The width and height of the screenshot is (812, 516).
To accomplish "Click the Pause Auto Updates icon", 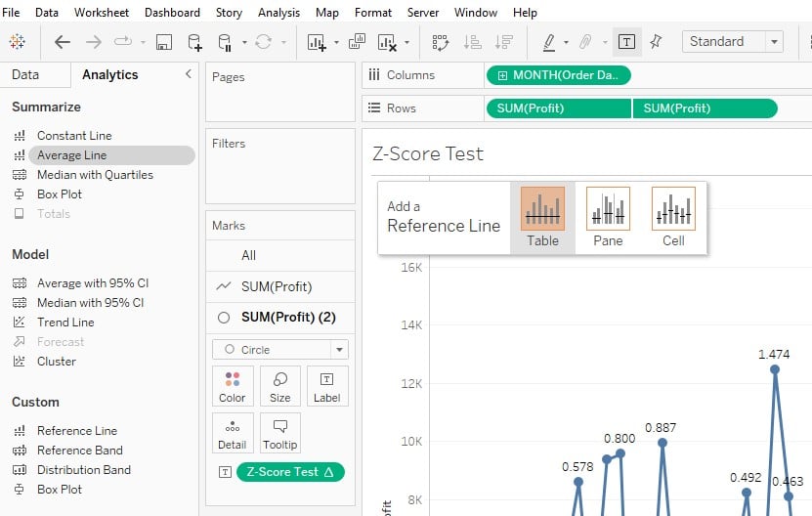I will (x=225, y=42).
